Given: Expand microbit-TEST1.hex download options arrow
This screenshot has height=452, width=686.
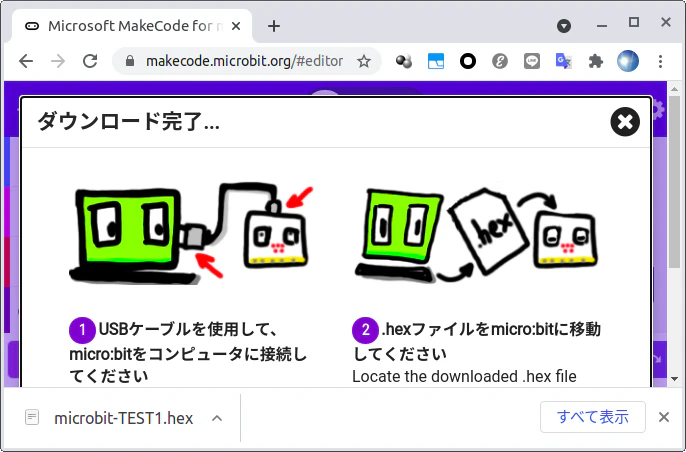Looking at the screenshot, I should point(217,418).
